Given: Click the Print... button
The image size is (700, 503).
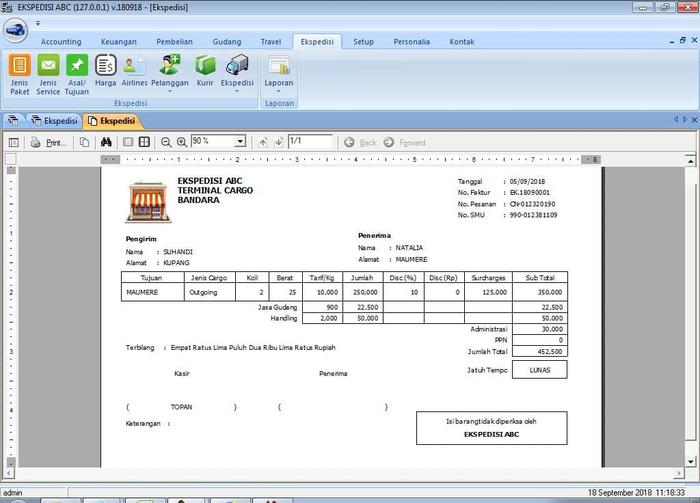Looking at the screenshot, I should 48,142.
